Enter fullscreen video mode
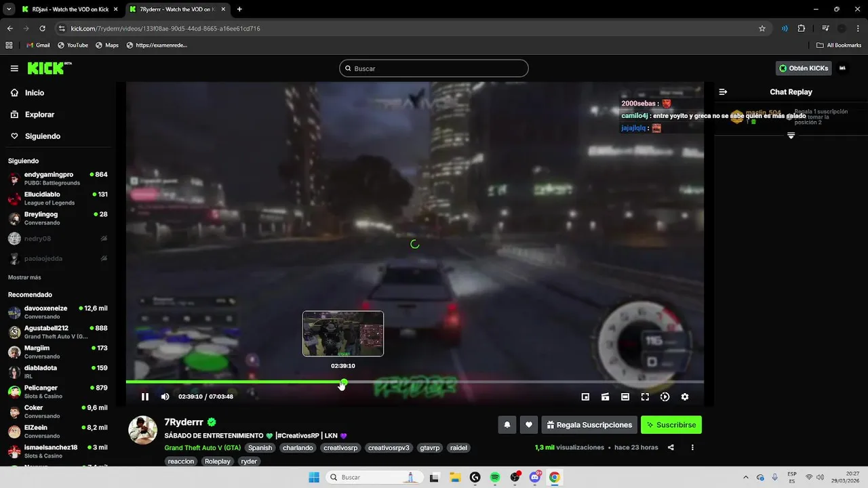 pyautogui.click(x=645, y=397)
